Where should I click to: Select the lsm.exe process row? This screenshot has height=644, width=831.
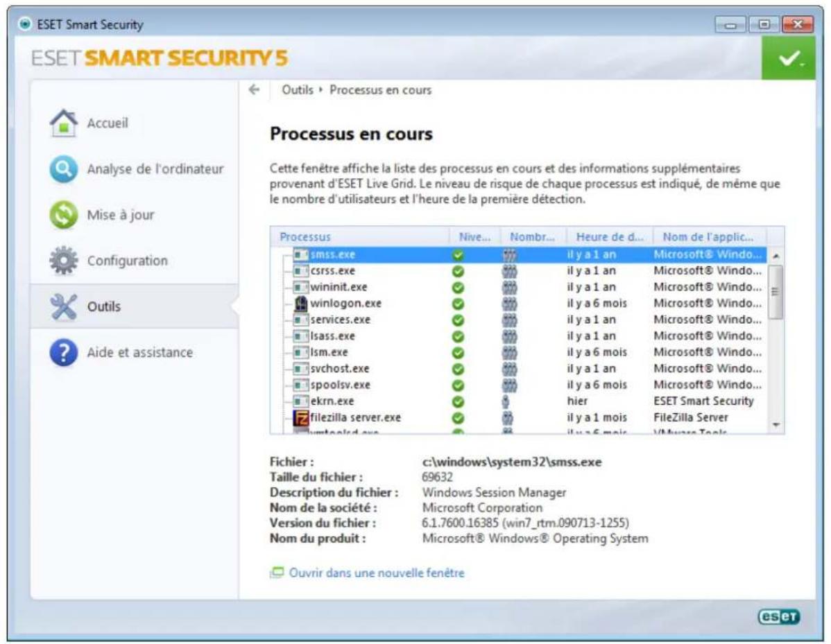click(x=520, y=353)
